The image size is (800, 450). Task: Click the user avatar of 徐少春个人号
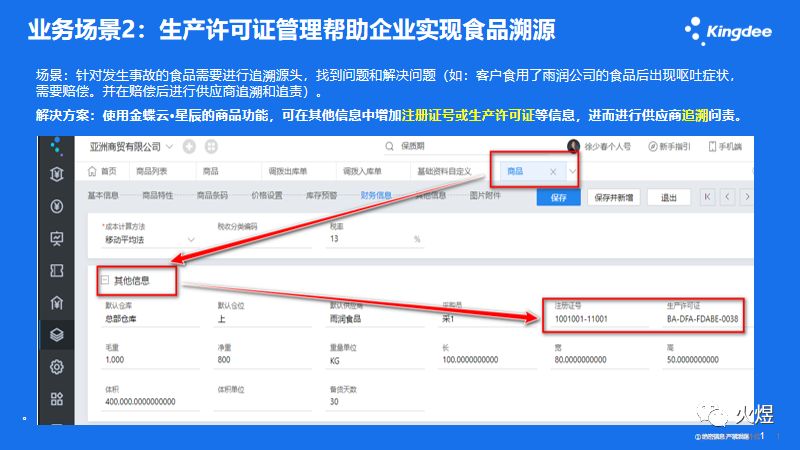point(573,146)
